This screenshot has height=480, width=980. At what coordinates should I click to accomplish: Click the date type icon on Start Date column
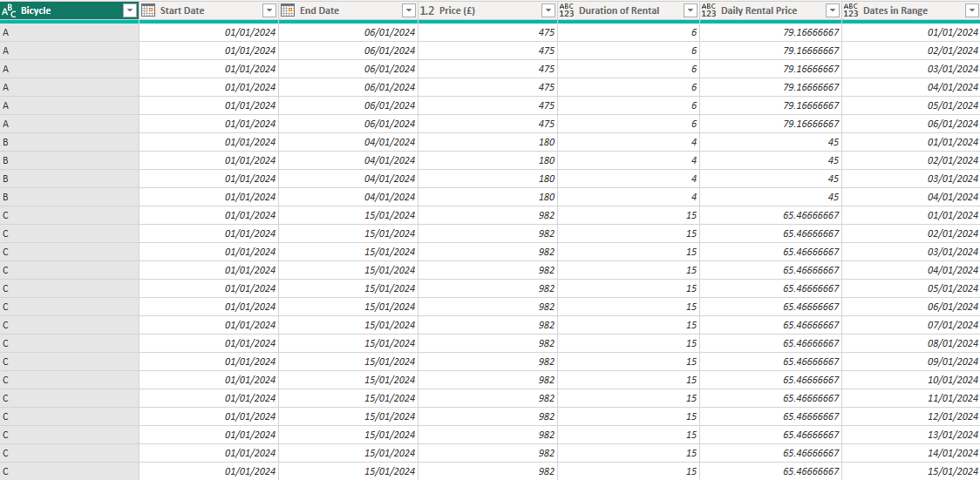[x=148, y=10]
